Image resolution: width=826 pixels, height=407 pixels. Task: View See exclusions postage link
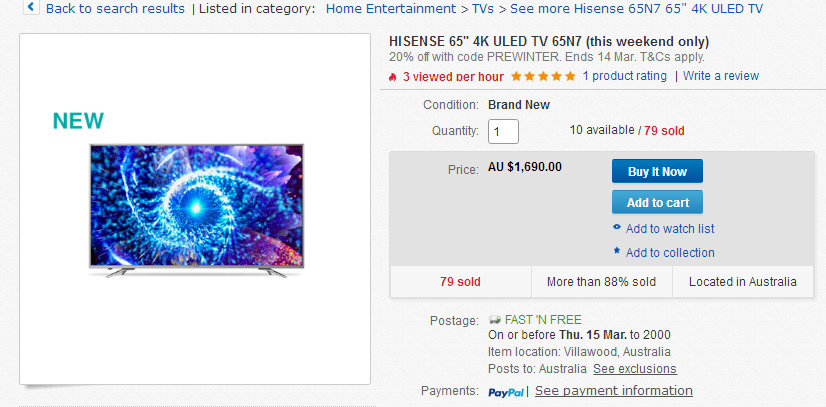(x=635, y=369)
